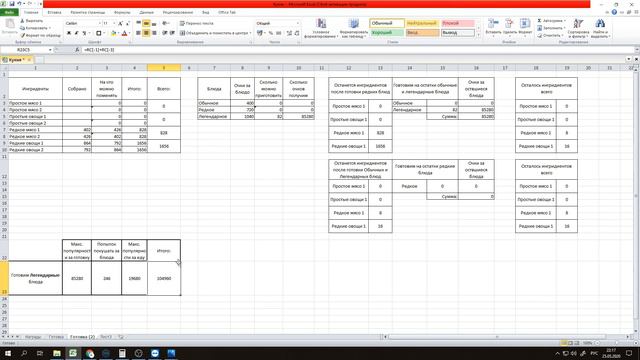Open Clear (Очистить) dropdown
The width and height of the screenshot is (640, 360).
point(549,36)
